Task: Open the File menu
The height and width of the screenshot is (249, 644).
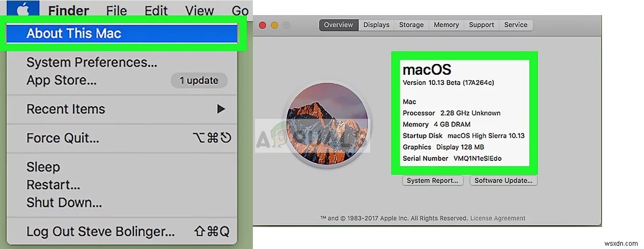Action: (116, 10)
